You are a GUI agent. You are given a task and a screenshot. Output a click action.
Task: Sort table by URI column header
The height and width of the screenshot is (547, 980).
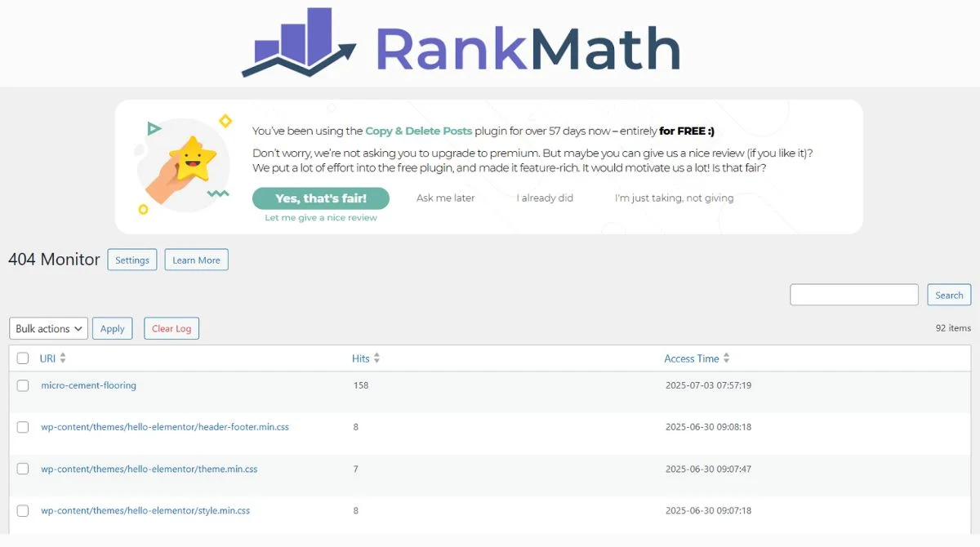[46, 358]
